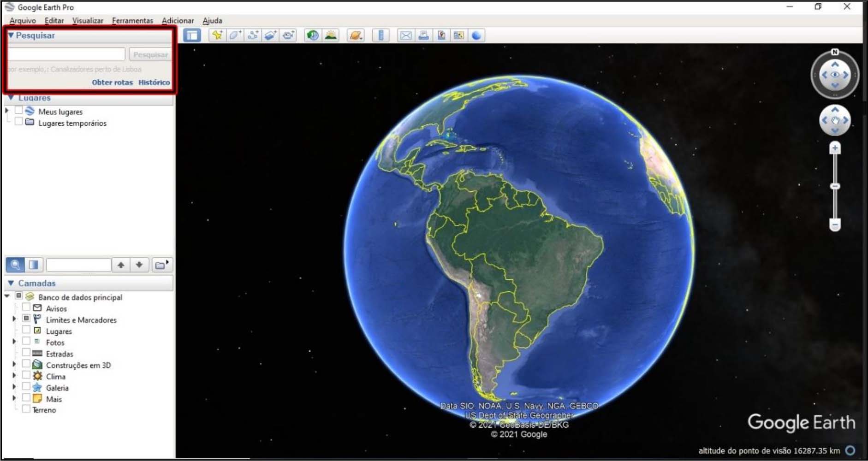Enable the Clima layer checkbox
Screen dimensions: 868x461
[x=26, y=375]
